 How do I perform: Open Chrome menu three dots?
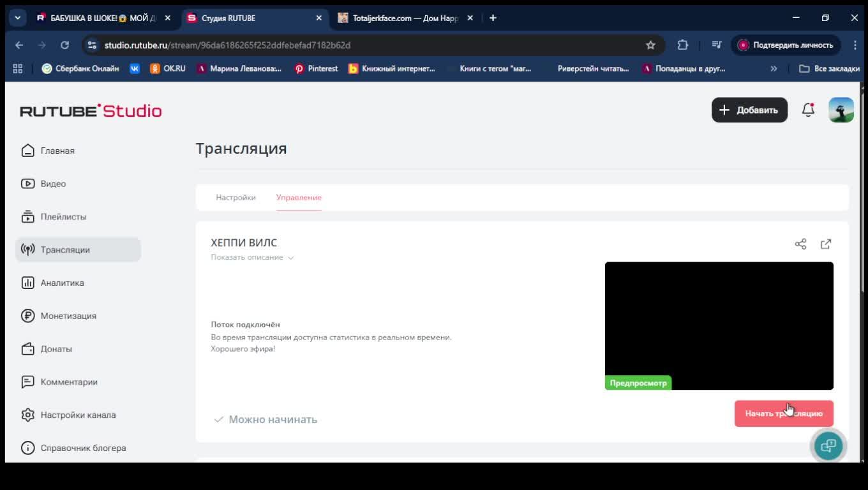tap(854, 45)
